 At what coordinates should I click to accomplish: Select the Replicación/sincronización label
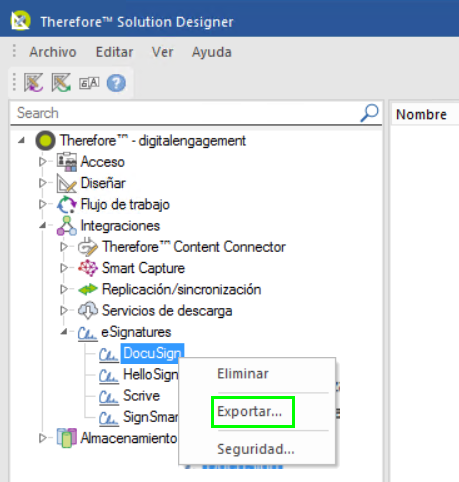(182, 289)
